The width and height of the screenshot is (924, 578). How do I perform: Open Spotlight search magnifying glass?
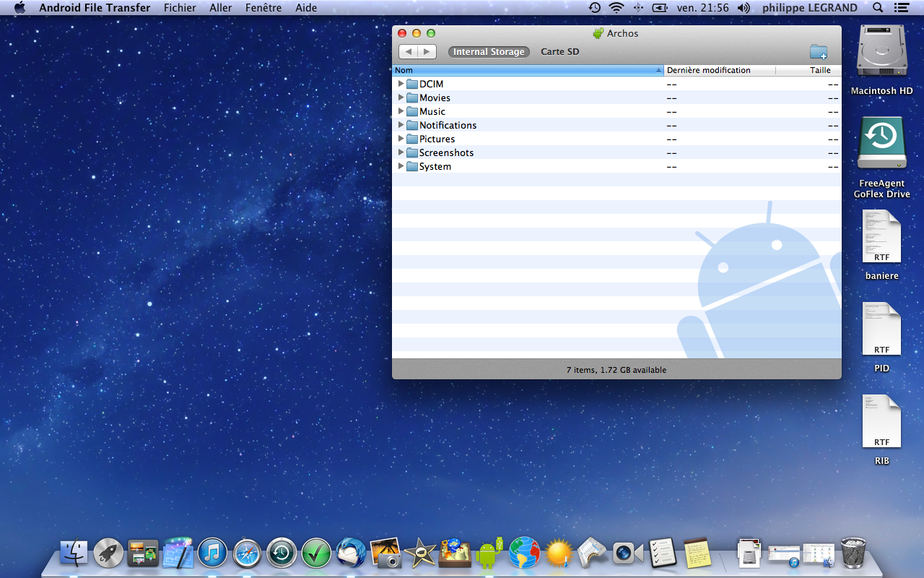(x=878, y=8)
